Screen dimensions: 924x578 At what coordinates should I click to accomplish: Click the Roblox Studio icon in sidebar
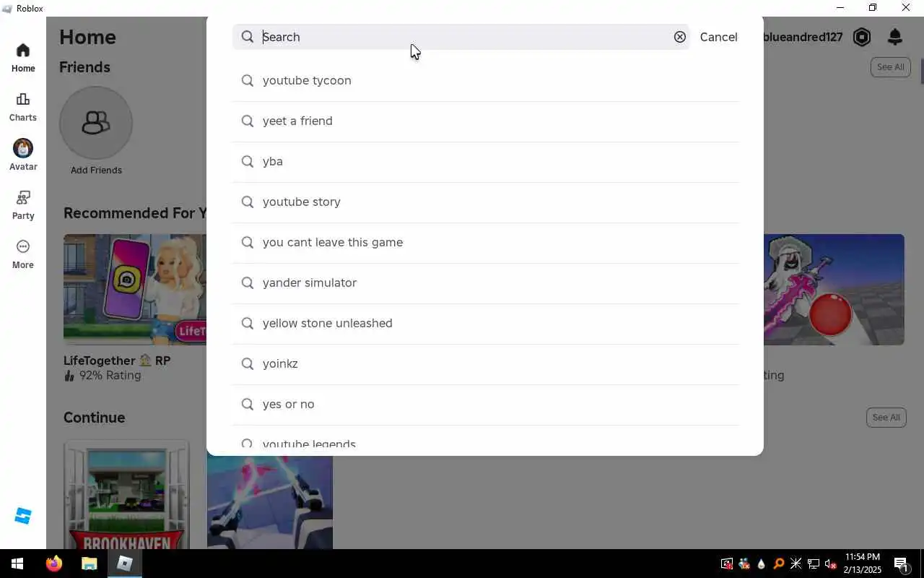(x=23, y=516)
